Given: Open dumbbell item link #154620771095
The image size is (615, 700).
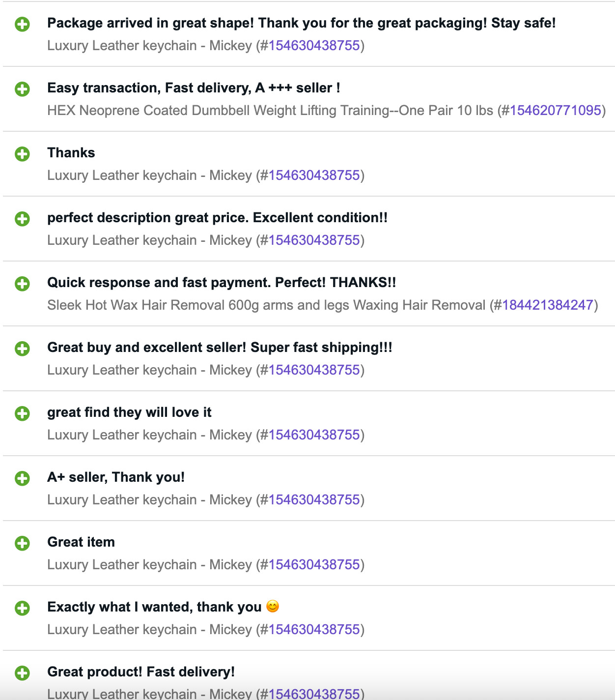Looking at the screenshot, I should tap(555, 111).
